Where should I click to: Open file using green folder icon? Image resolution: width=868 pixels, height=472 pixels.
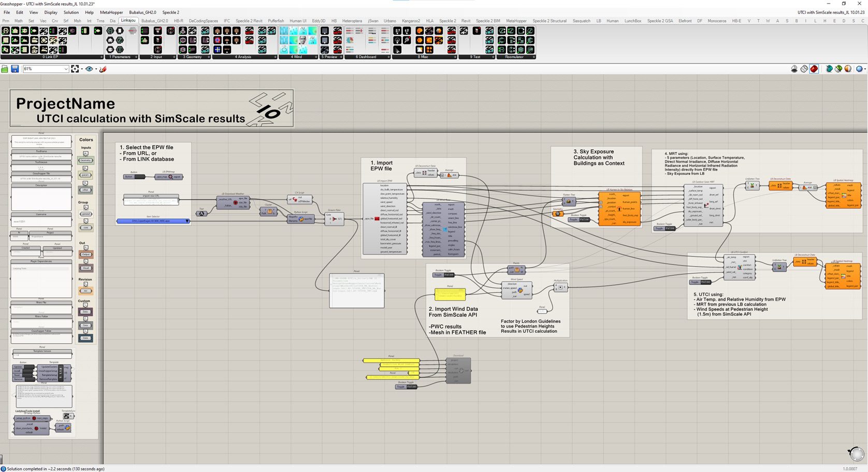[5, 69]
